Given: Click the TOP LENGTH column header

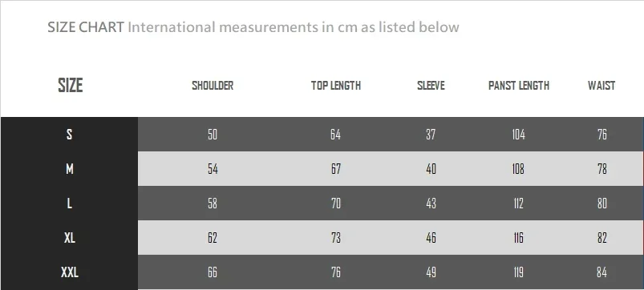Looking at the screenshot, I should [336, 86].
